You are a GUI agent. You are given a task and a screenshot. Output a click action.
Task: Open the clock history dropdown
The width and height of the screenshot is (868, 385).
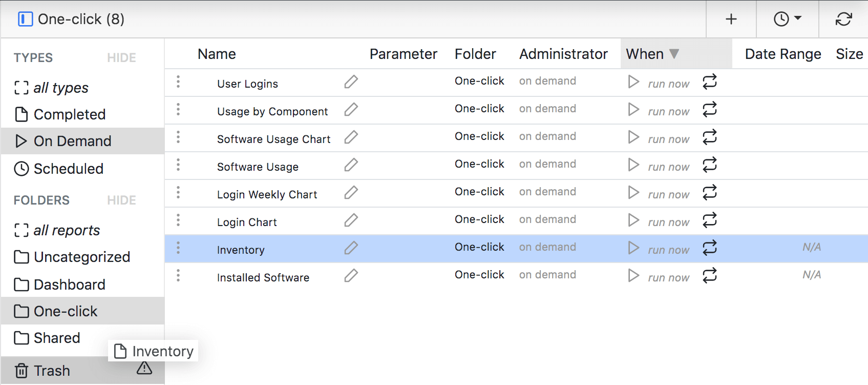pos(787,19)
